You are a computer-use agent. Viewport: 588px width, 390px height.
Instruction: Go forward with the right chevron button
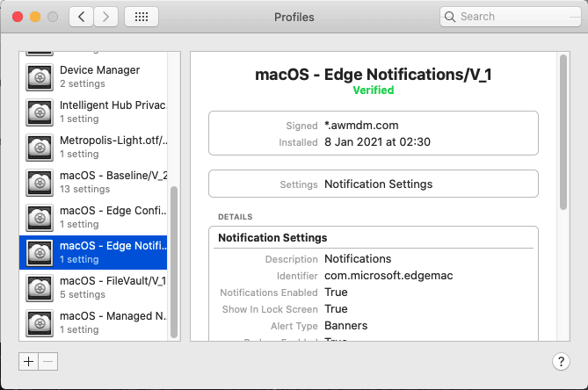coord(105,17)
